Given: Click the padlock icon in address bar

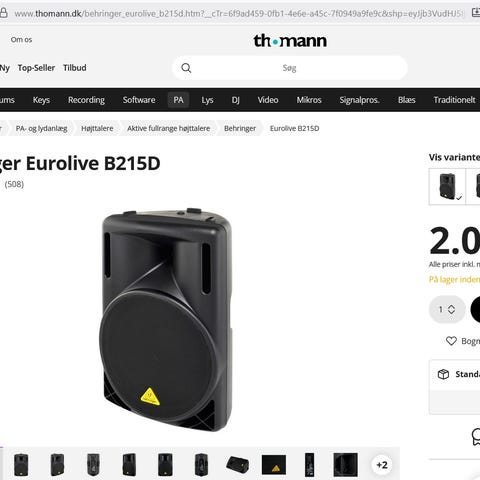Looking at the screenshot, I should [3, 13].
